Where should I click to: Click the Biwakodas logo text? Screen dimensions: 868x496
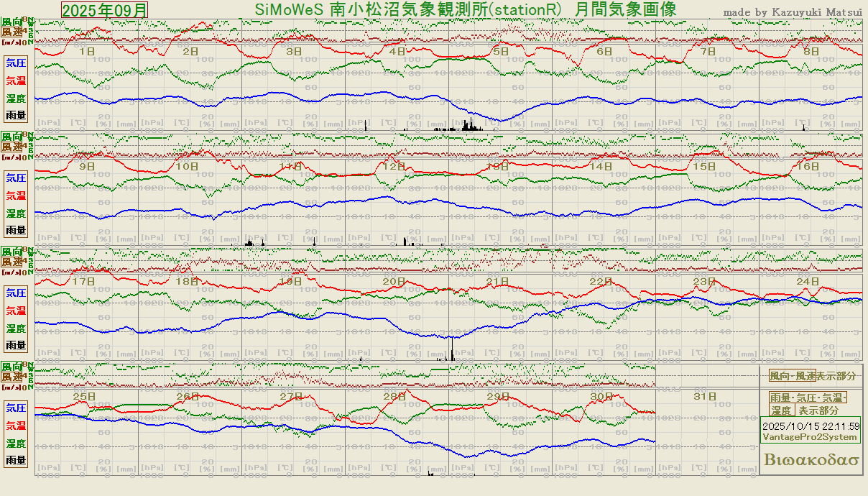811,460
